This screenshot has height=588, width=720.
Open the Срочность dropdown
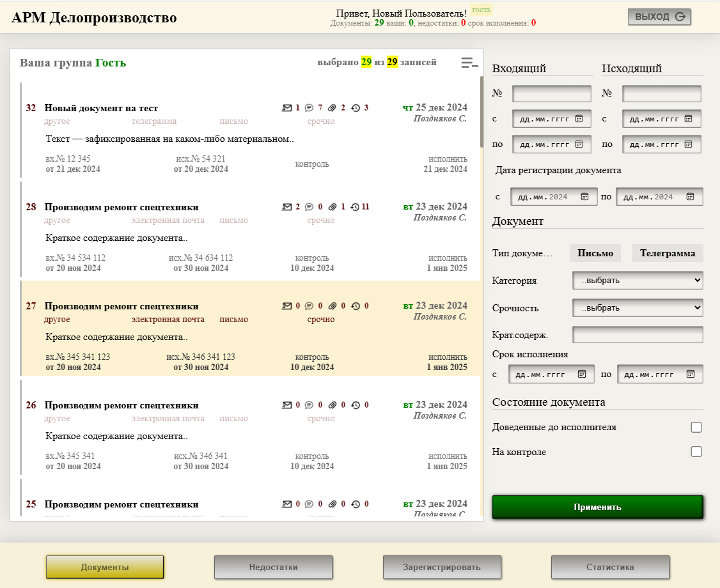[638, 308]
